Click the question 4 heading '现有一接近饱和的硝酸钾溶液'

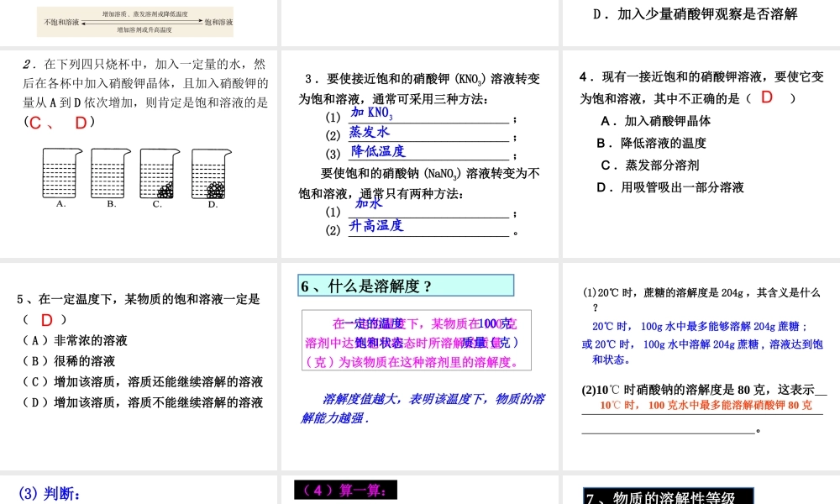tap(701, 88)
